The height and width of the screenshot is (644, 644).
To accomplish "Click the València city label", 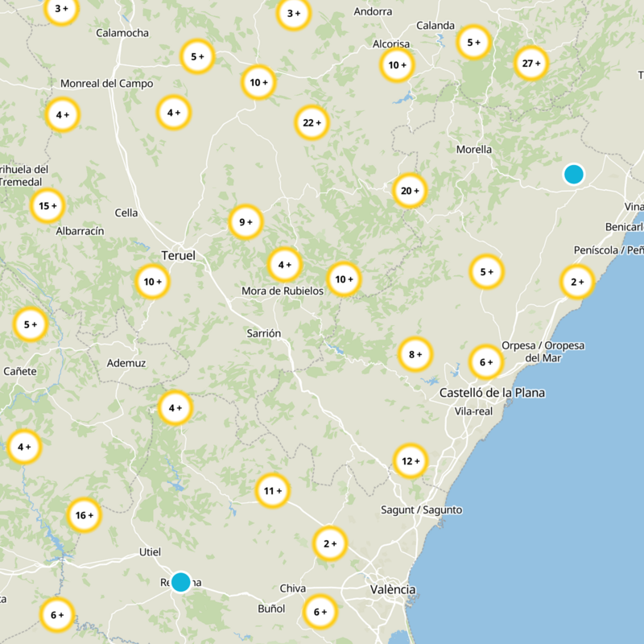I will 393,589.
